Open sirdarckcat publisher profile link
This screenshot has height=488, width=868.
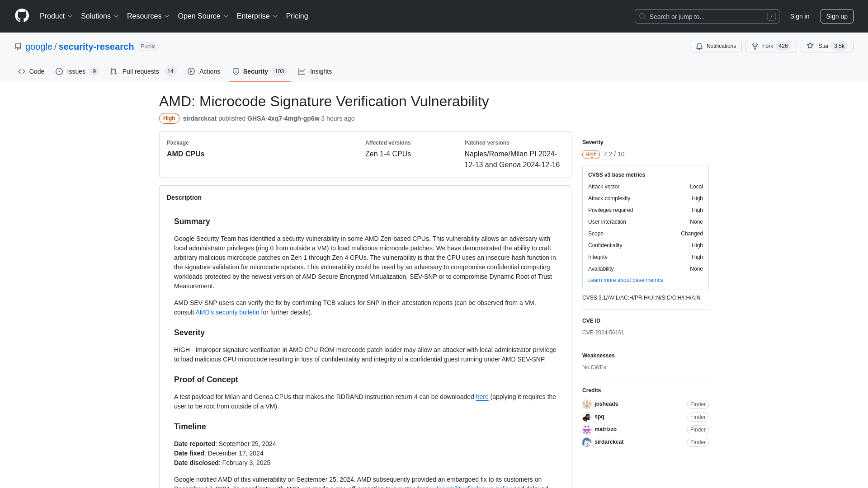point(200,118)
